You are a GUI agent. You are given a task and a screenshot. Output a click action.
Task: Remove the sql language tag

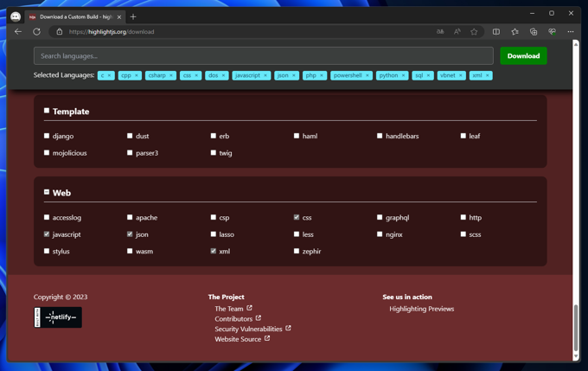428,75
